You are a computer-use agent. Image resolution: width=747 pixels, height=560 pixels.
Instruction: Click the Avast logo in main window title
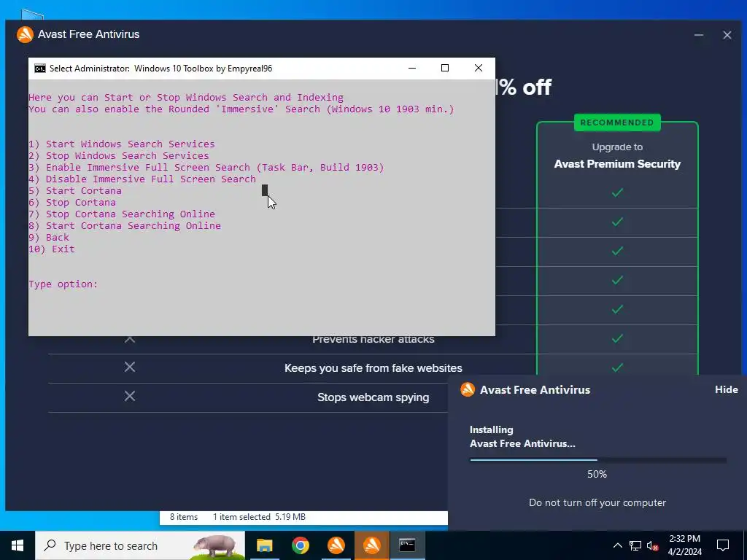(x=25, y=34)
